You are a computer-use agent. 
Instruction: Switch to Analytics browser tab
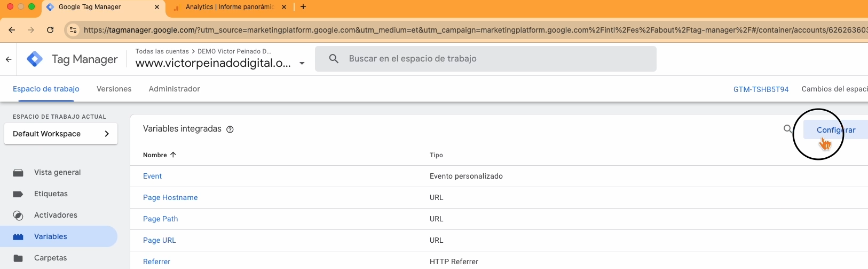point(230,7)
